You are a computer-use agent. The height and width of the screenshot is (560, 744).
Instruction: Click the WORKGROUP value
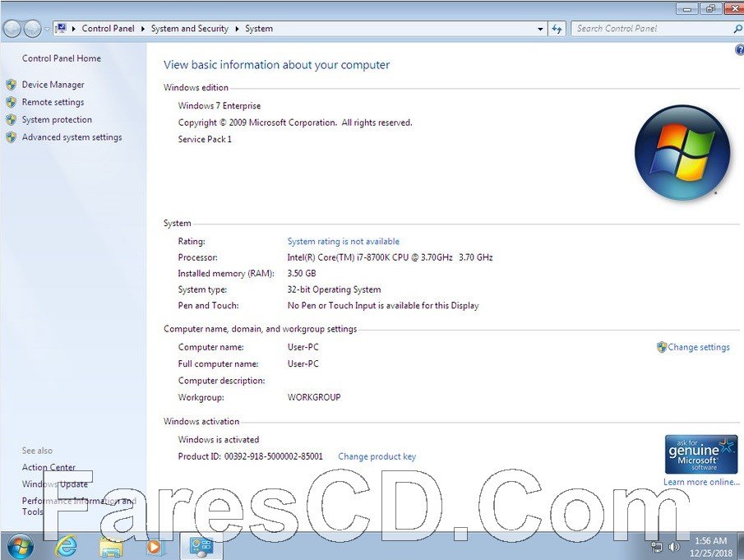tap(314, 397)
